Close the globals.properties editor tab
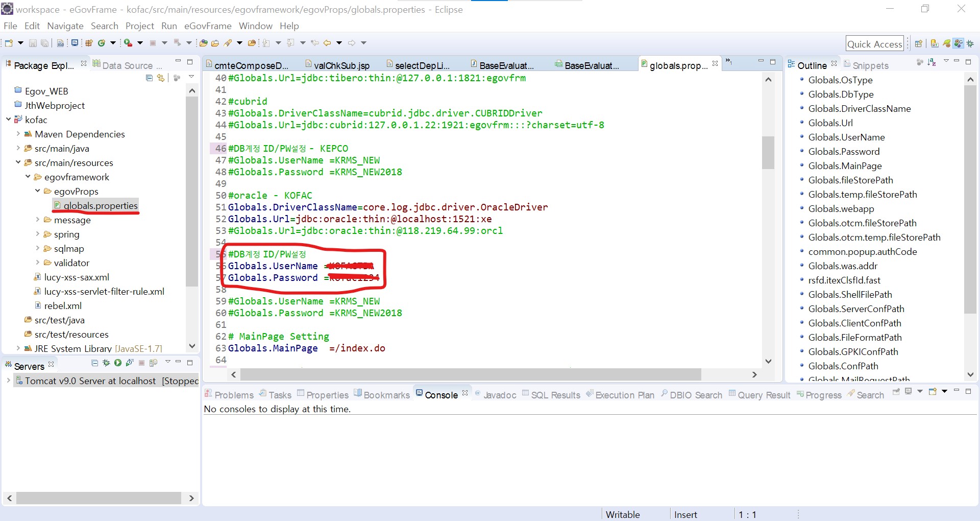Image resolution: width=980 pixels, height=521 pixels. pyautogui.click(x=715, y=64)
